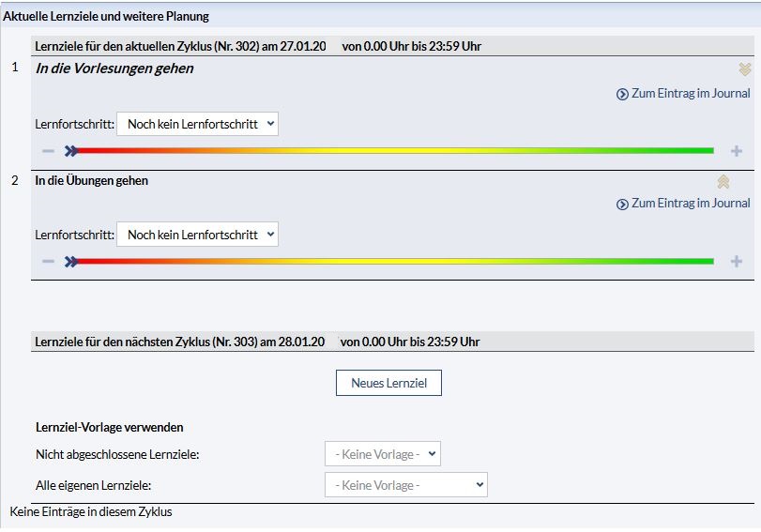Image resolution: width=761 pixels, height=532 pixels.
Task: Click the goal title In die Vorlesungen gehen
Action: [114, 68]
